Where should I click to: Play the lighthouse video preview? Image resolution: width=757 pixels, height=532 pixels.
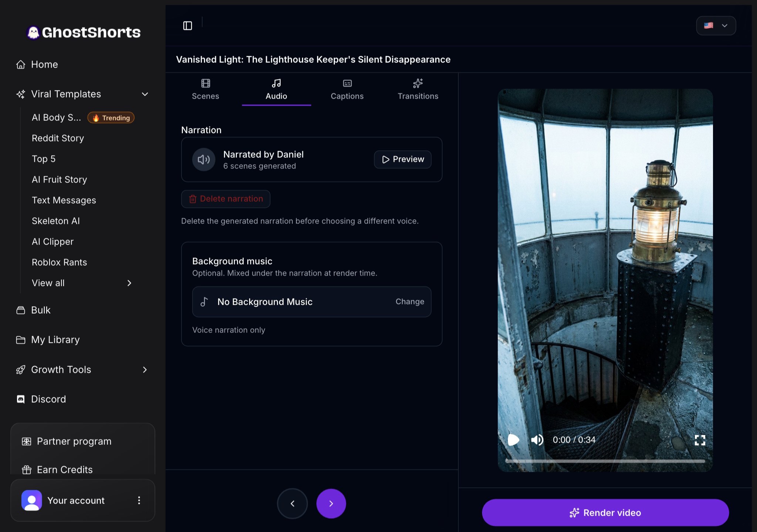(513, 440)
